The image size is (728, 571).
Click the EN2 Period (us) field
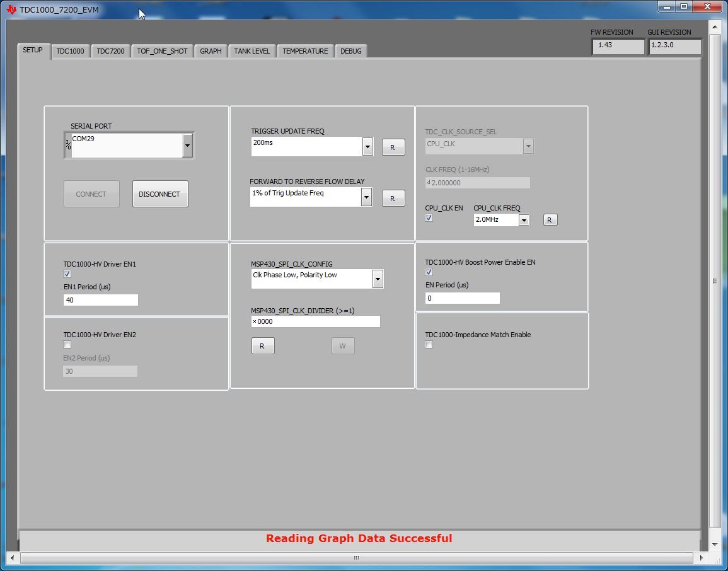point(100,371)
